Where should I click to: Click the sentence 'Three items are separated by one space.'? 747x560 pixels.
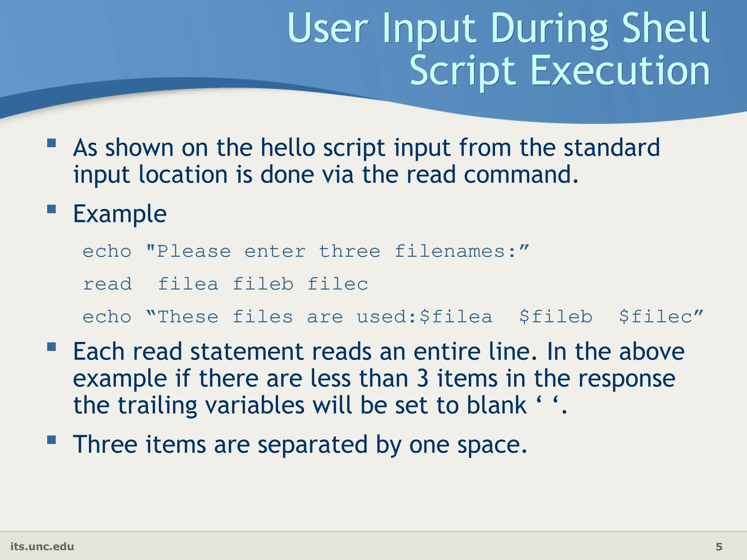tap(300, 444)
